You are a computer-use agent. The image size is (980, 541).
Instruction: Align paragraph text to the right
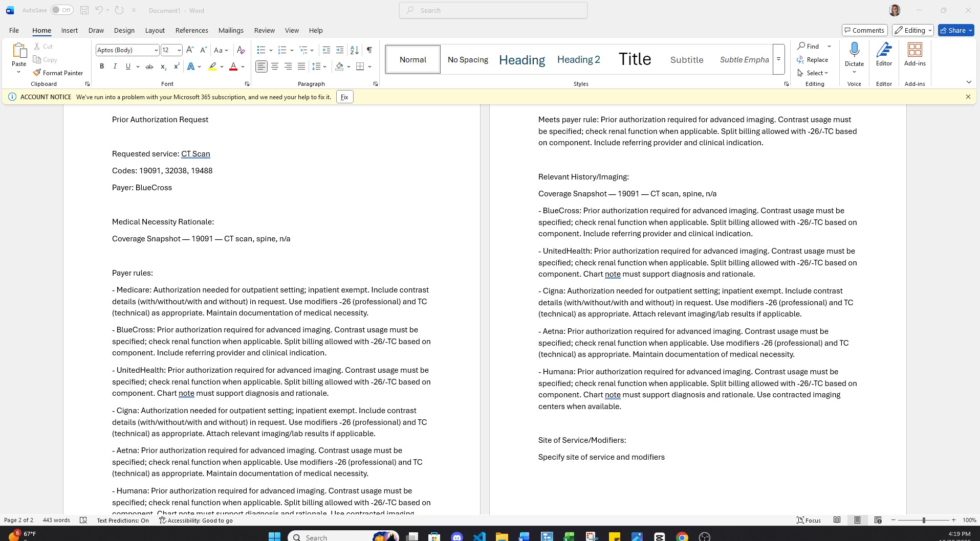coord(288,66)
